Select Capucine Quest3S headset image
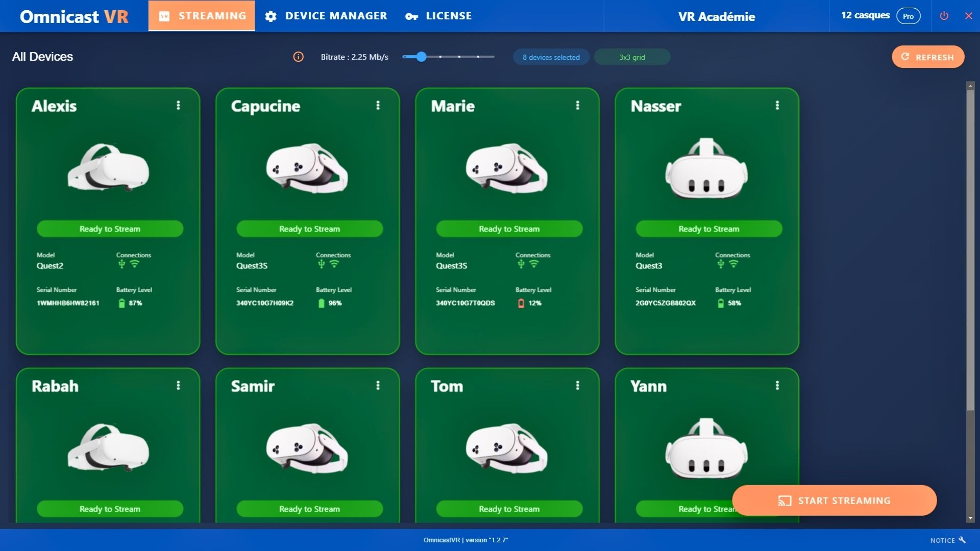The width and height of the screenshot is (980, 551). click(307, 168)
